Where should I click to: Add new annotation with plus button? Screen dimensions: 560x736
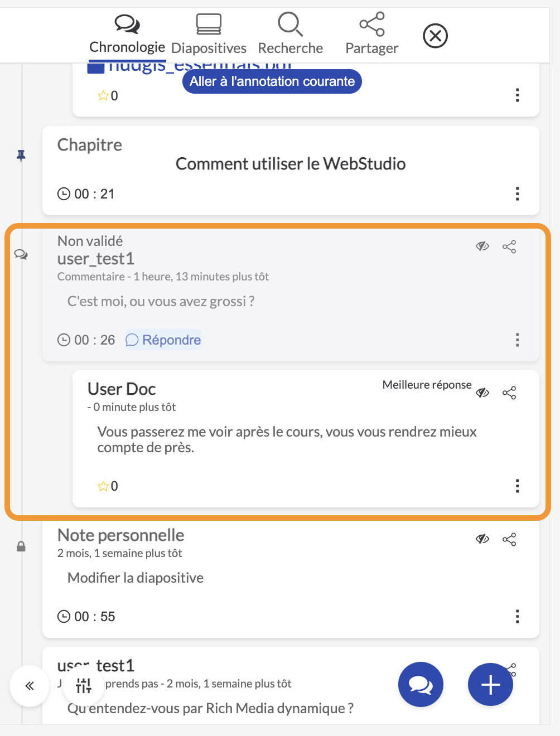(x=490, y=685)
